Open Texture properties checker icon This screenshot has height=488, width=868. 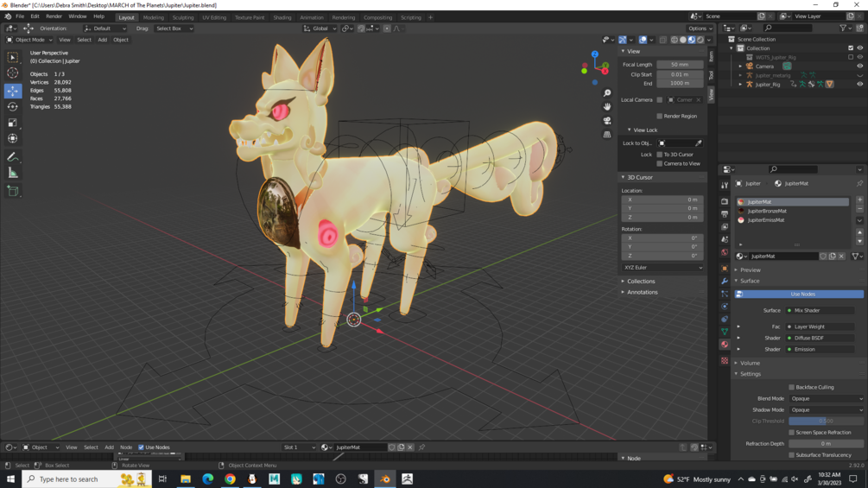tap(725, 360)
